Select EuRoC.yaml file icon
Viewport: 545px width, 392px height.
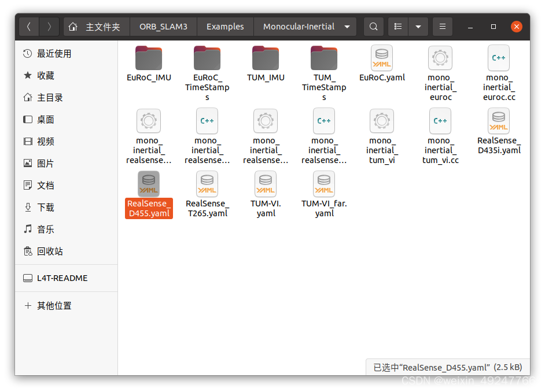coord(382,58)
